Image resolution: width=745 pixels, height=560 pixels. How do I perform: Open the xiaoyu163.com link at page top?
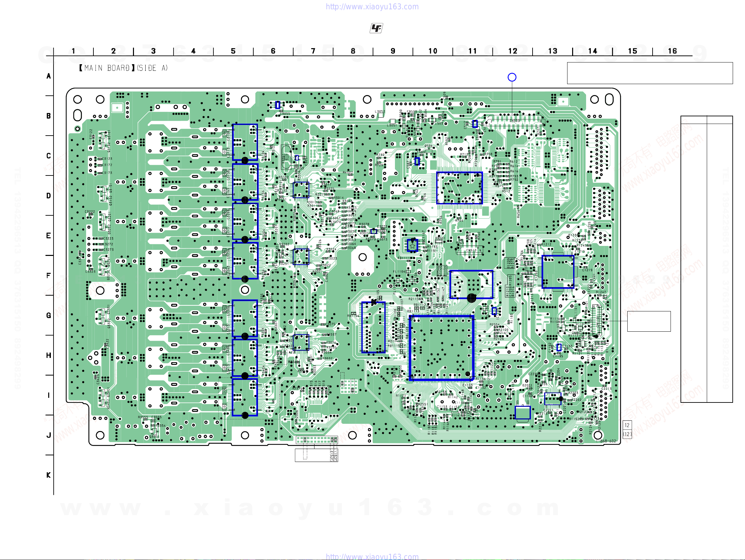tap(372, 7)
